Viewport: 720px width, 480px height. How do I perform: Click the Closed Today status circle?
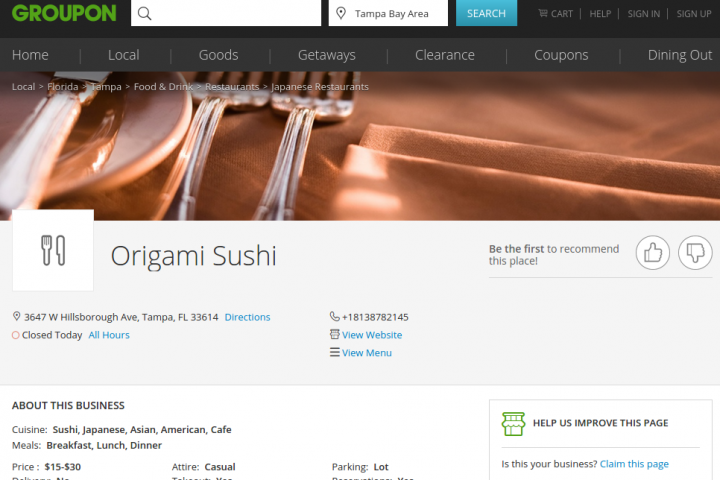pyautogui.click(x=16, y=335)
